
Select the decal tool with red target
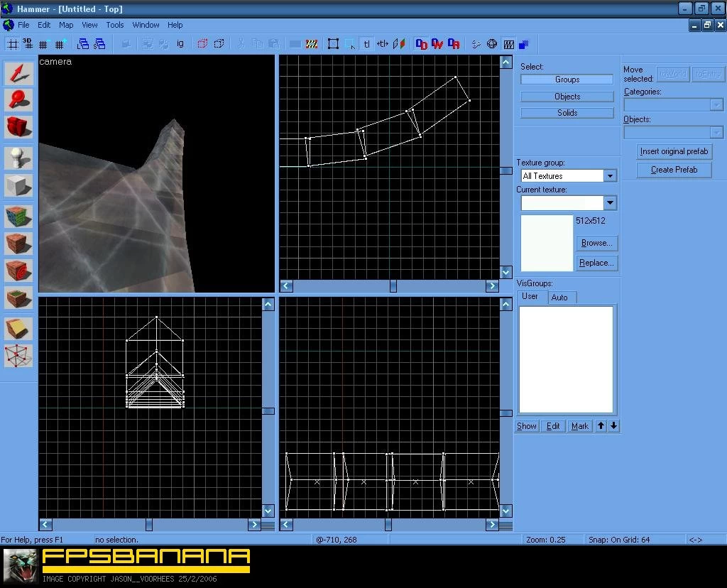point(18,271)
